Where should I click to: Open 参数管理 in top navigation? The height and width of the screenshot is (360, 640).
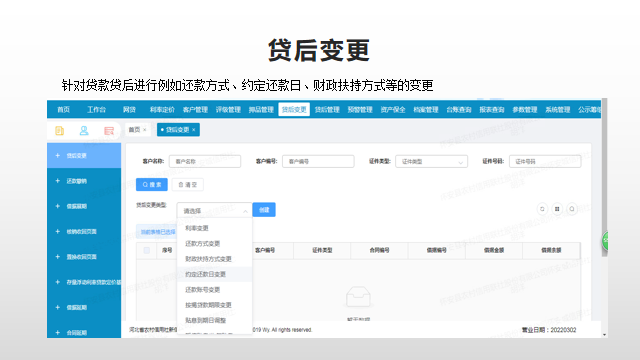[x=525, y=109]
